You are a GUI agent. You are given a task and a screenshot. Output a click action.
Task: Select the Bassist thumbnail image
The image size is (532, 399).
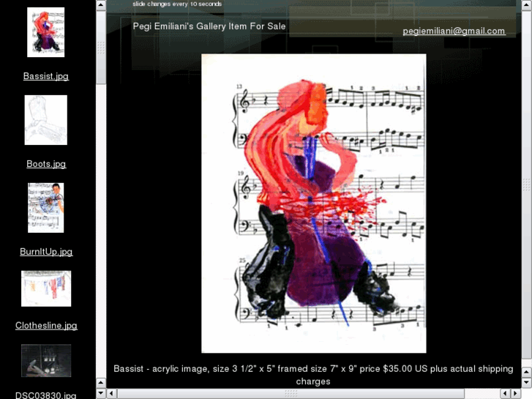click(46, 32)
